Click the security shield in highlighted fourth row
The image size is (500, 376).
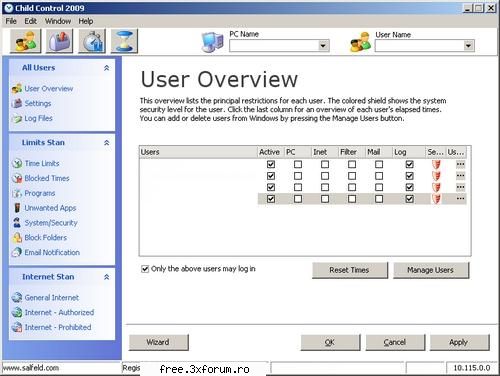pos(436,199)
